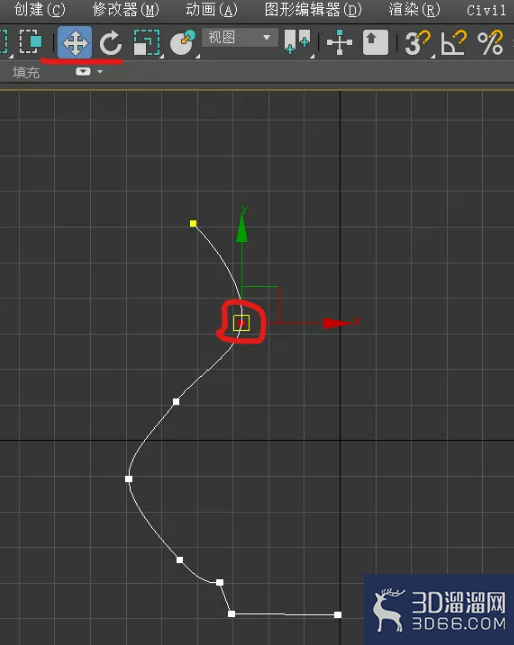Image resolution: width=514 pixels, height=645 pixels.
Task: Open ribbon options small arrow dropdown
Action: point(100,72)
